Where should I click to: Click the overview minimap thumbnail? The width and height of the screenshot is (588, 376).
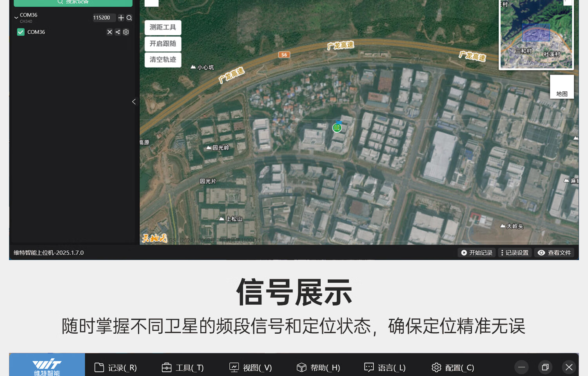536,35
